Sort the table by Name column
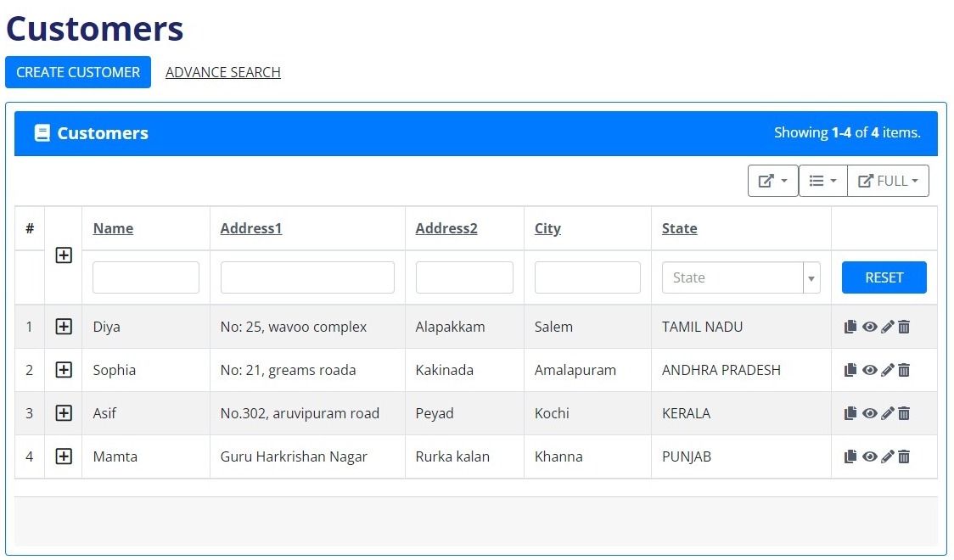The width and height of the screenshot is (954, 560). [x=113, y=228]
